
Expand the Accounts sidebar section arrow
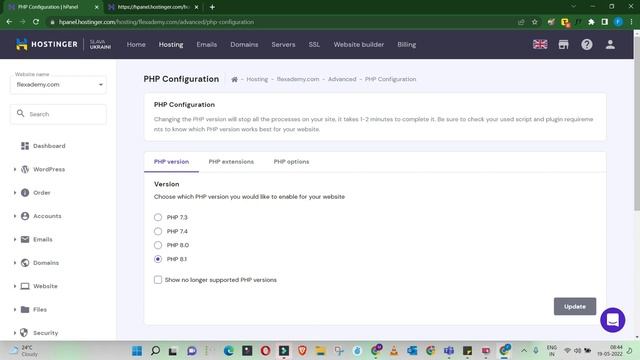tap(15, 216)
